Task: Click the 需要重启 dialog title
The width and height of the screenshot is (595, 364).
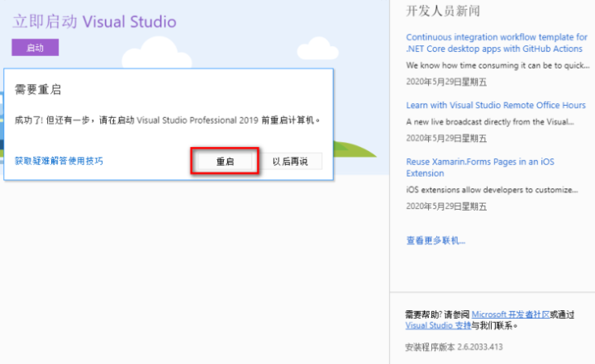Action: (38, 90)
